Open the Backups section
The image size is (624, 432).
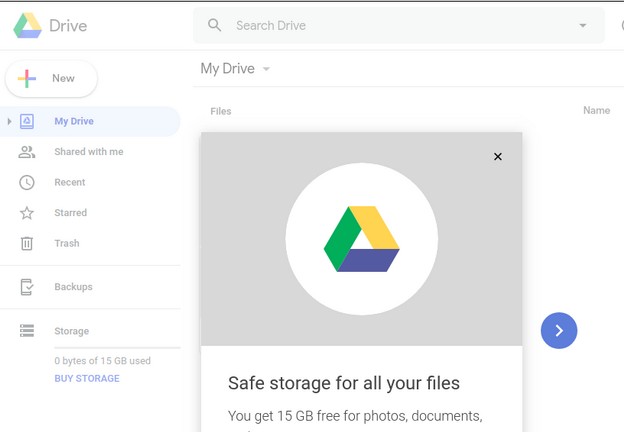[x=73, y=287]
